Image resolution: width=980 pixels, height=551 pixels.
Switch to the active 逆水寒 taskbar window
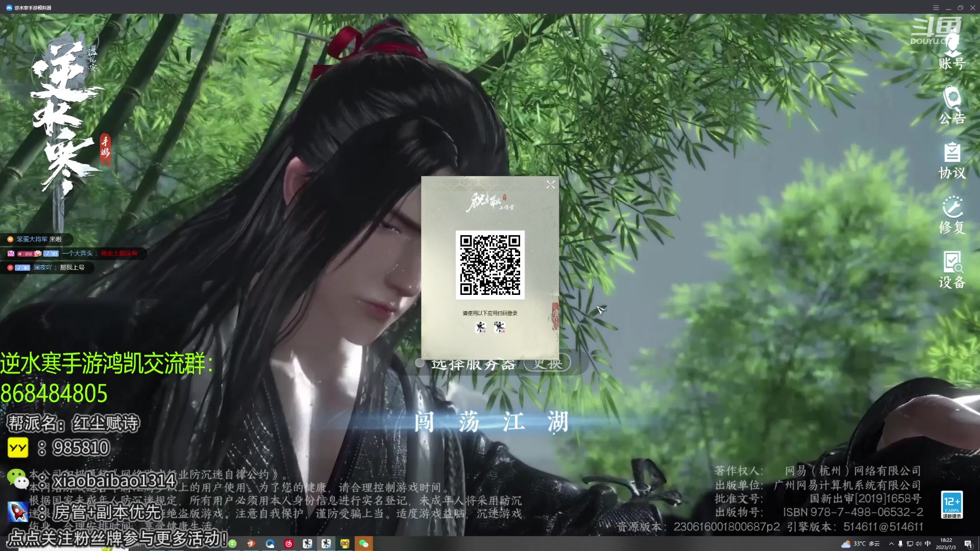(x=326, y=544)
